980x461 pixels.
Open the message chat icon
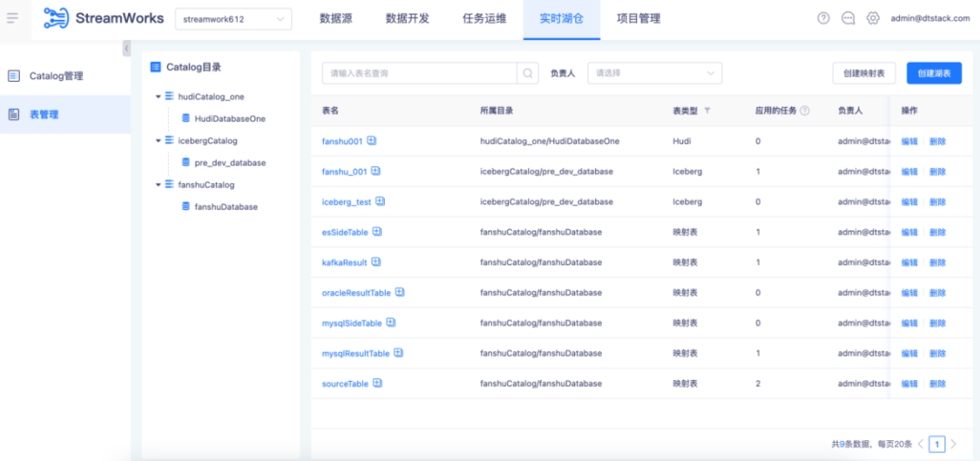[x=848, y=18]
